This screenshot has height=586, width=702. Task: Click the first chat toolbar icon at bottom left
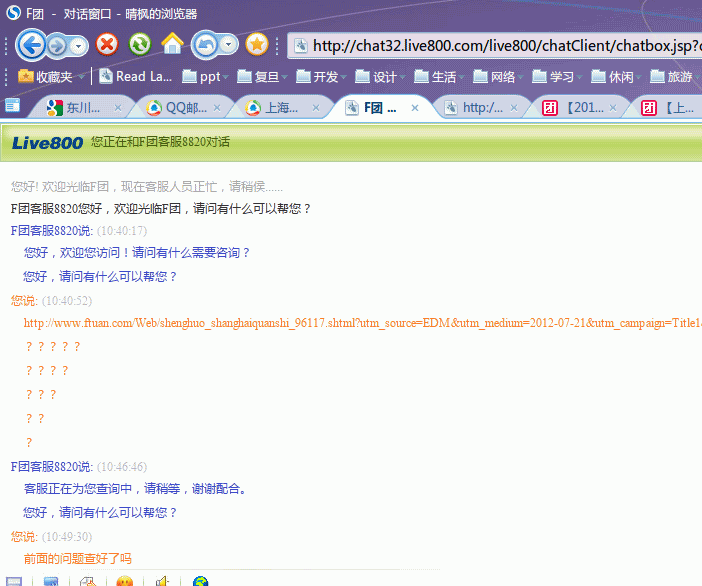pyautogui.click(x=14, y=581)
